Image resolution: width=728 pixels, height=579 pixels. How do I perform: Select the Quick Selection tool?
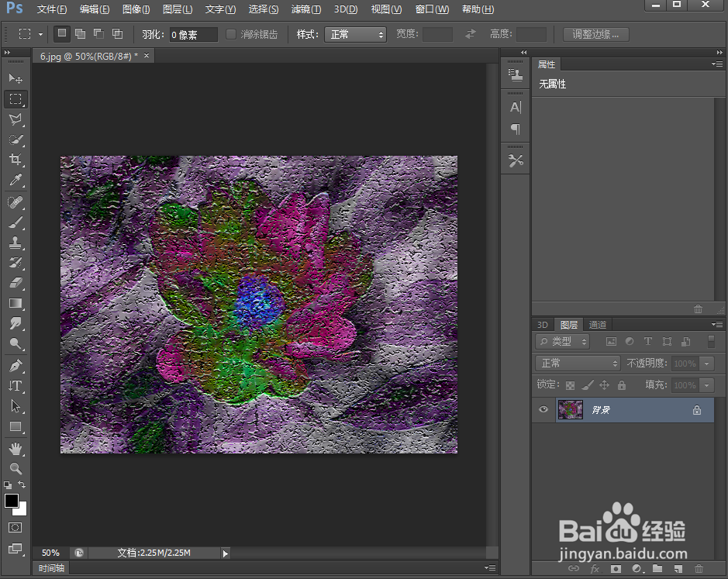[x=16, y=140]
